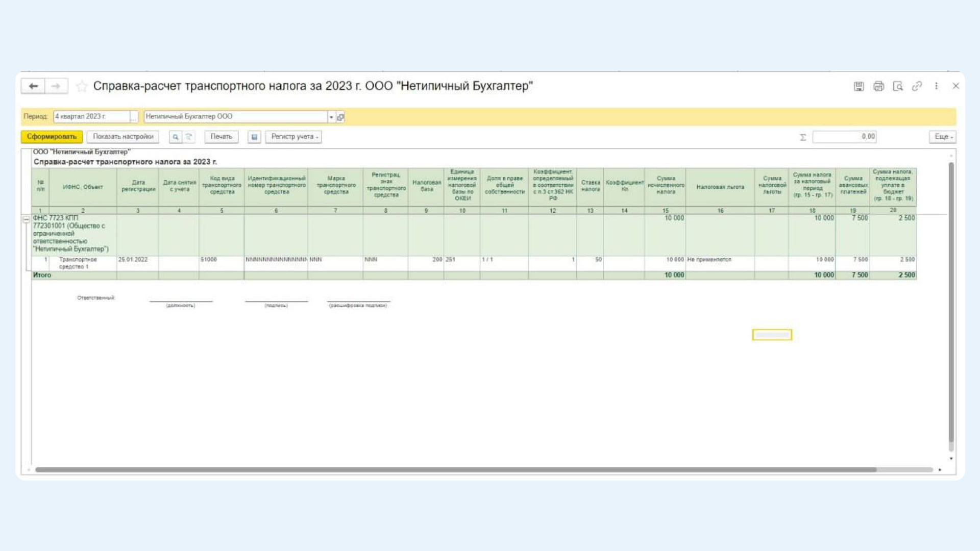Viewport: 980px width, 551px height.
Task: Open the Еще dropdown menu
Action: point(942,137)
